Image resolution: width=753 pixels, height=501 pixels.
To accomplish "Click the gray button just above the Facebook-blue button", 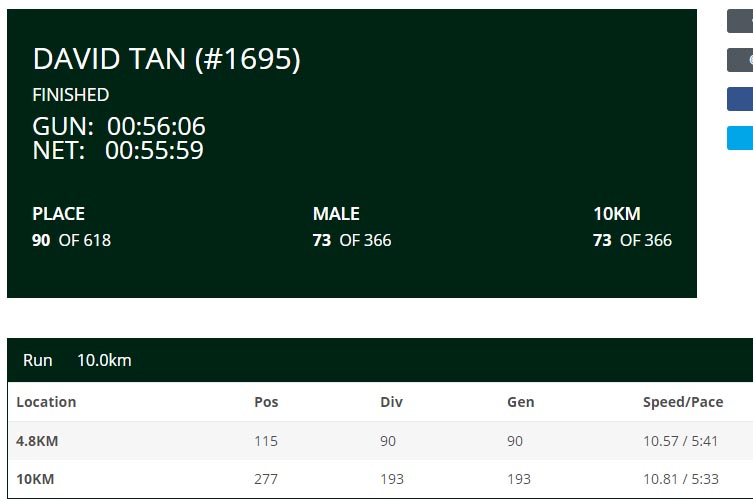I will point(740,60).
